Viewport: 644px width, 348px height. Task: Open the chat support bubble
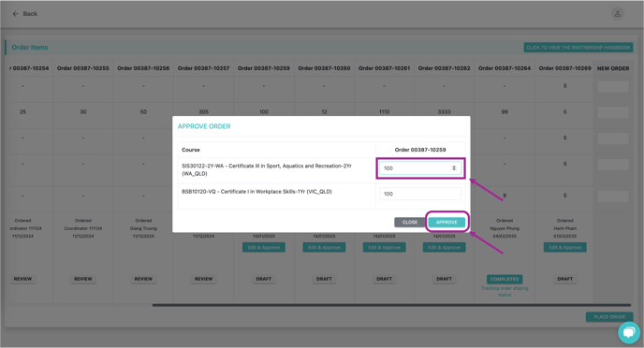[x=628, y=332]
